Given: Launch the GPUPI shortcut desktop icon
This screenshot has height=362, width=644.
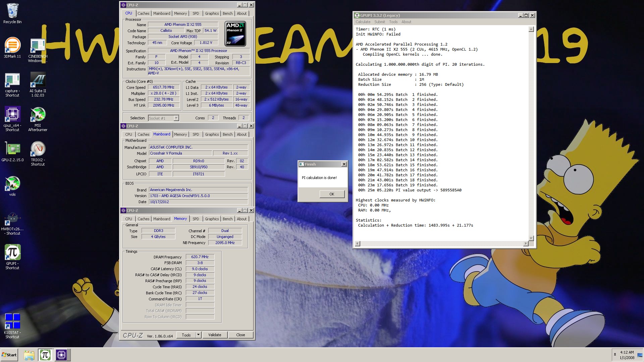Looking at the screenshot, I should [x=12, y=257].
